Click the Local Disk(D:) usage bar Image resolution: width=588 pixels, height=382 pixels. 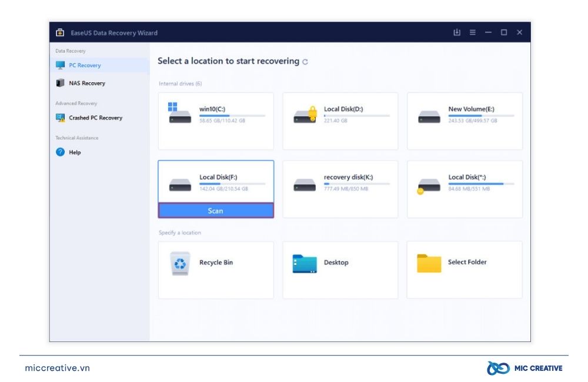click(357, 116)
